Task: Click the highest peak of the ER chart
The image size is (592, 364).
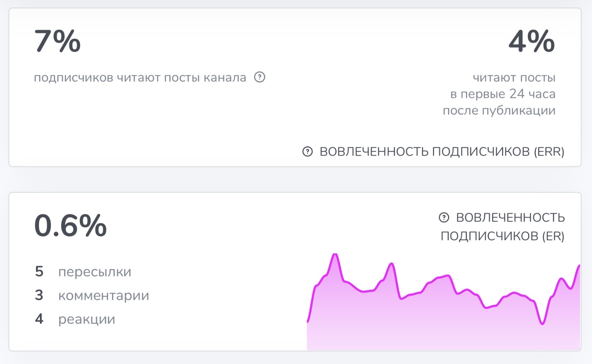Action: pos(335,254)
